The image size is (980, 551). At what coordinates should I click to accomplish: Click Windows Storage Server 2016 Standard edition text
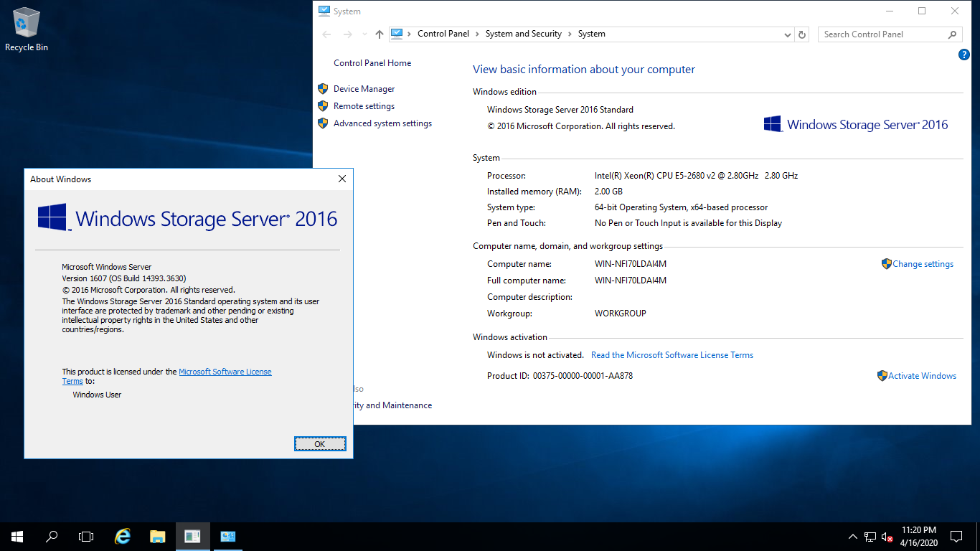coord(560,110)
